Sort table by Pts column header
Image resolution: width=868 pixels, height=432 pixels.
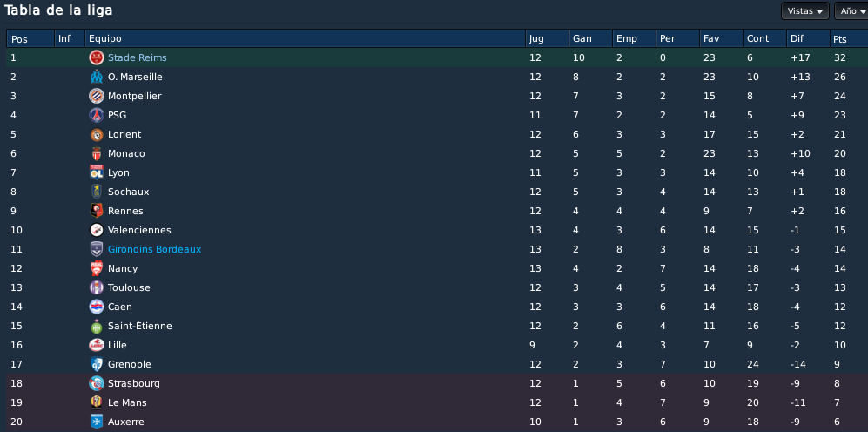(848, 39)
